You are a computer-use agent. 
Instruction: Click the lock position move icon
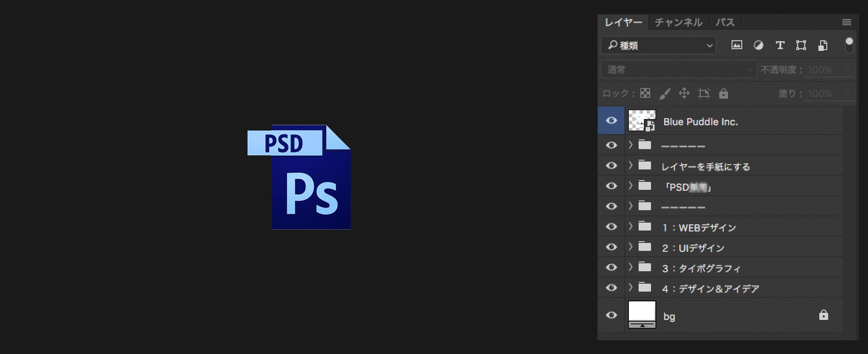684,93
